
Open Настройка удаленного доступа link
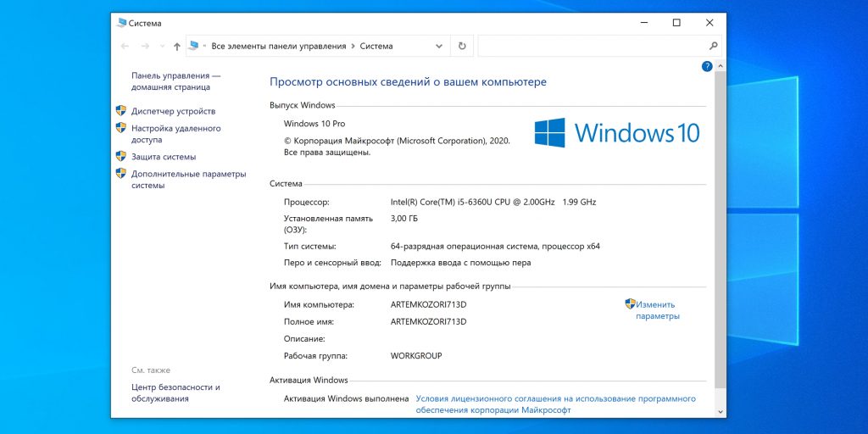[x=176, y=134]
